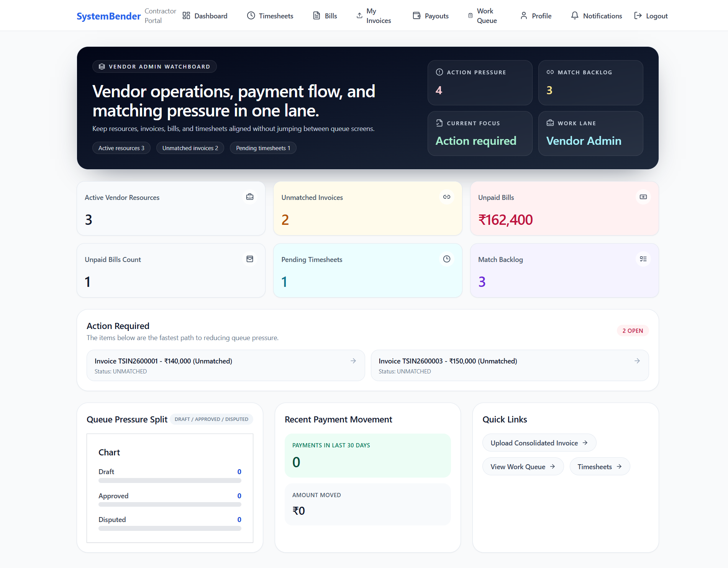Click the Vendor Admin Watchboard badge
Image resolution: width=728 pixels, height=568 pixels.
[x=154, y=67]
